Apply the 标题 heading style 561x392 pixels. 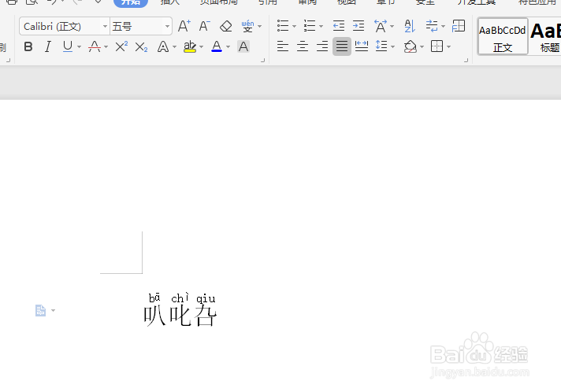pos(545,36)
